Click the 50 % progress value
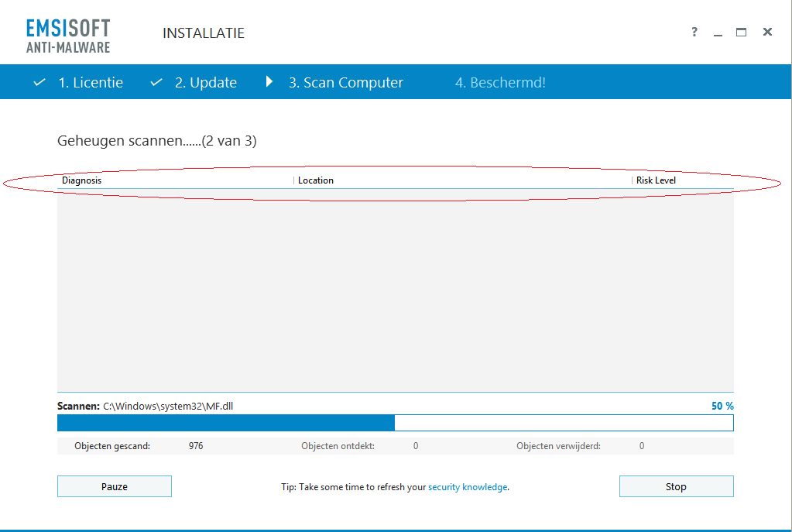Viewport: 792px width, 532px height. (722, 406)
